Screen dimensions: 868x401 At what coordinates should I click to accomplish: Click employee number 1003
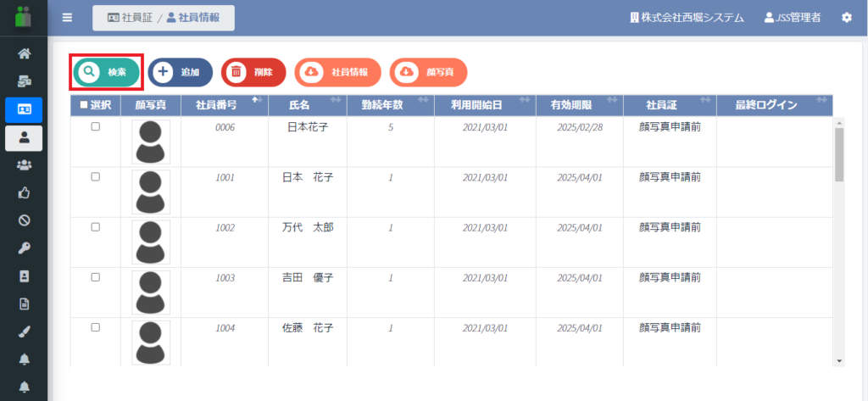pyautogui.click(x=225, y=278)
